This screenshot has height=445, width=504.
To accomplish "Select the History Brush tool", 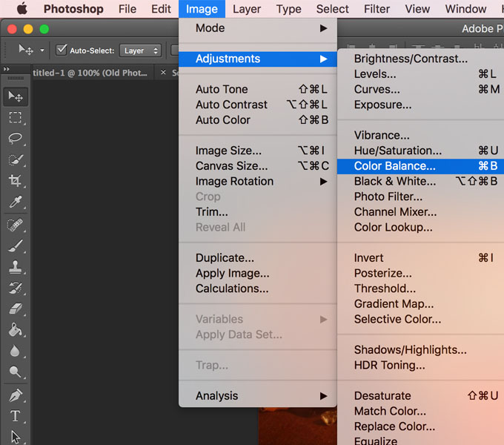I will (15, 289).
